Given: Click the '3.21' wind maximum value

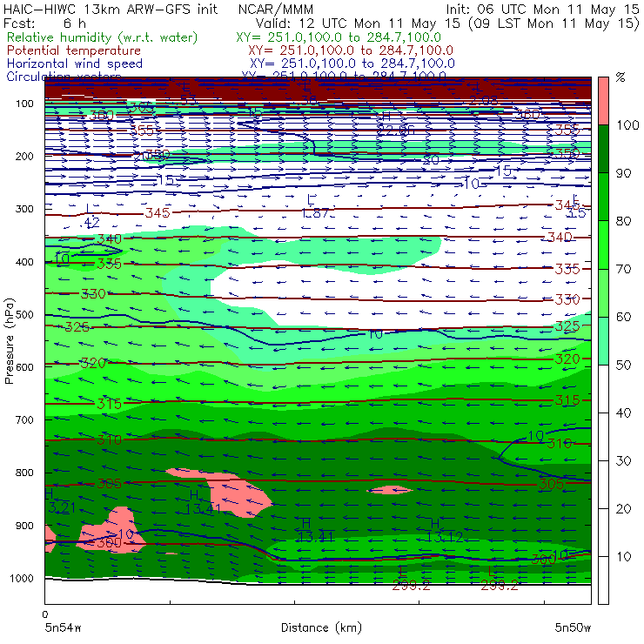Looking at the screenshot, I should [62, 508].
